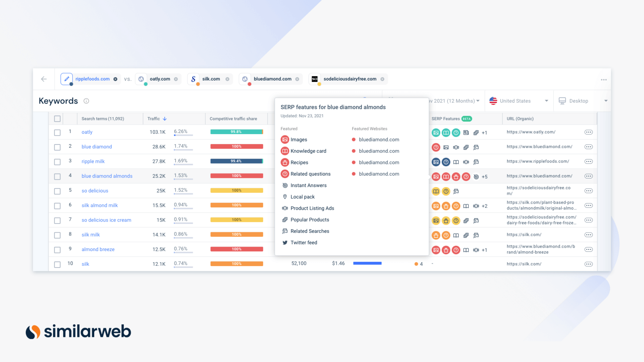Image resolution: width=644 pixels, height=362 pixels.
Task: Remove ripplefoods.com from the comparison
Action: point(115,79)
